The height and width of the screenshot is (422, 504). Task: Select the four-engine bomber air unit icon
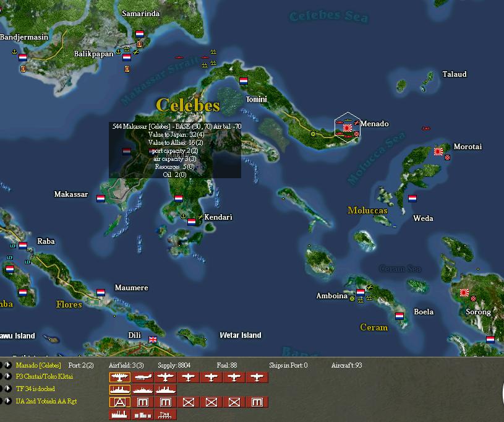pos(120,377)
